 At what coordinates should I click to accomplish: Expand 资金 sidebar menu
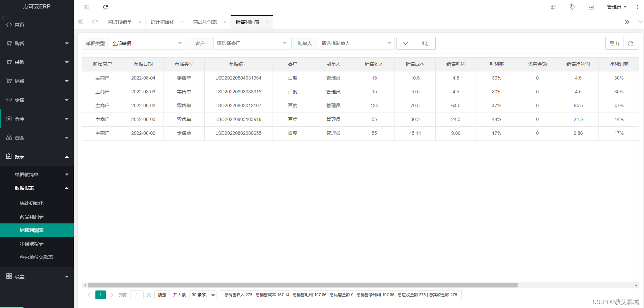tap(37, 138)
